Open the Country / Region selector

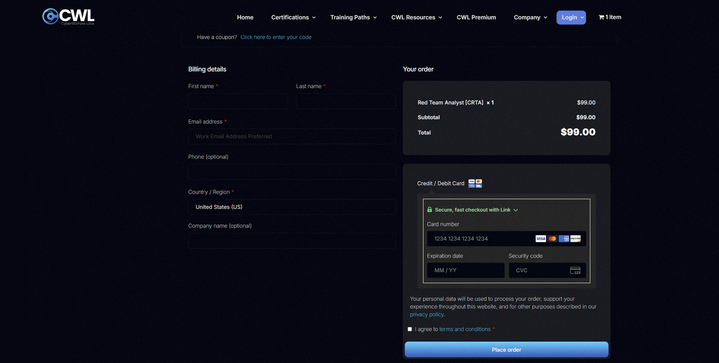tap(292, 207)
